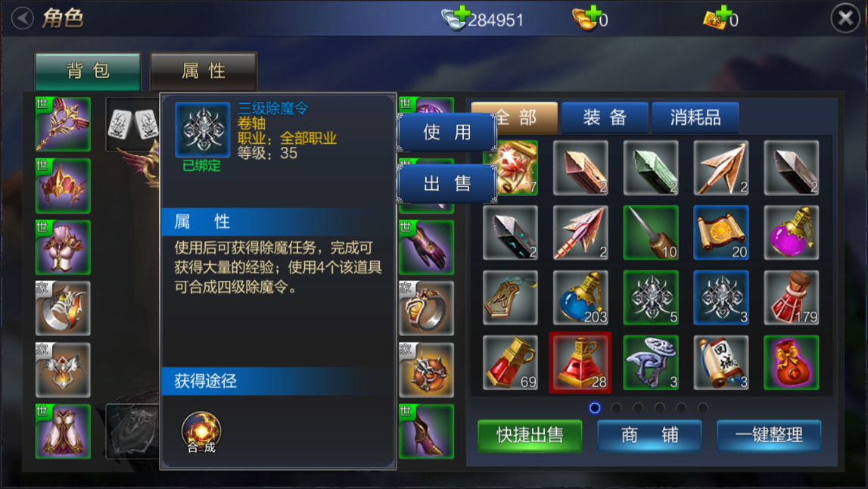Select the blue scroll item with count 20
Viewport: 868px width, 489px height.
[x=720, y=232]
